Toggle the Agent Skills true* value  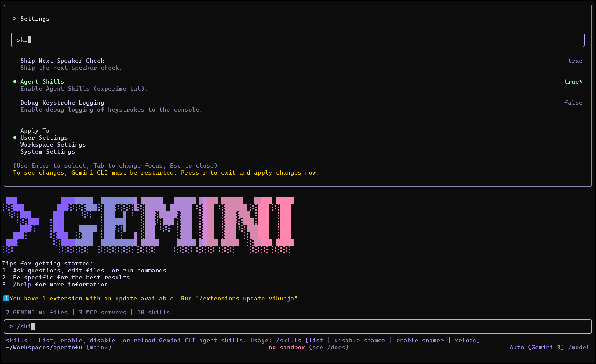[x=573, y=81]
